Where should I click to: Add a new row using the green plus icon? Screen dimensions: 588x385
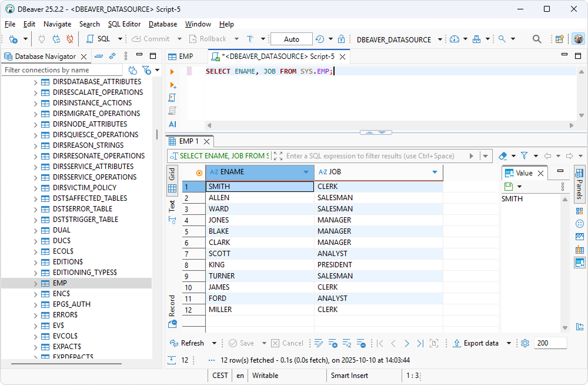pyautogui.click(x=332, y=343)
